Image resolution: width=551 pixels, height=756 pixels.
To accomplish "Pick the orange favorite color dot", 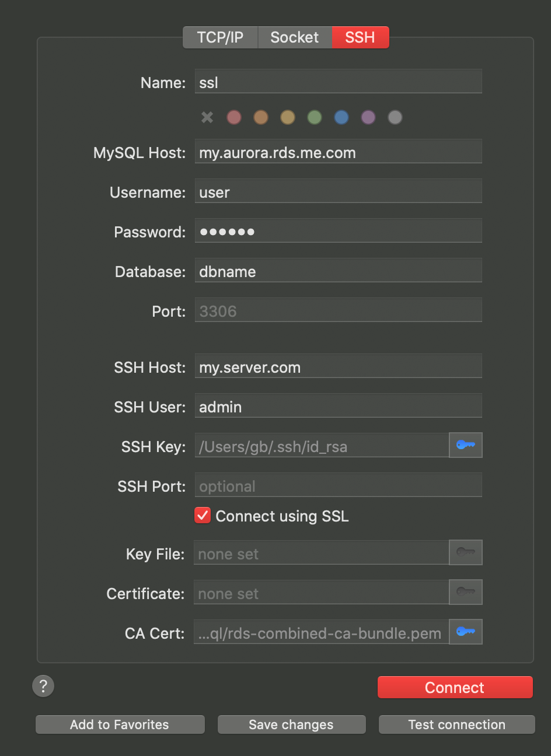I will click(261, 117).
